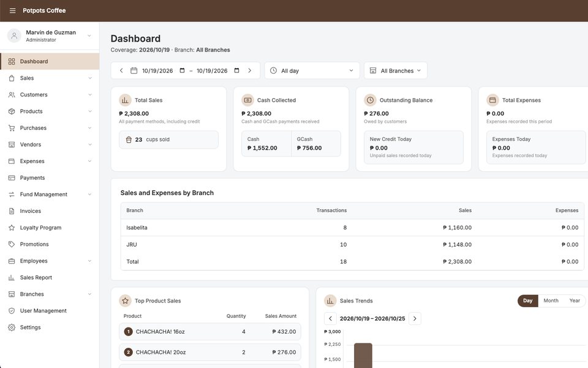Click the Sales Report chart icon
Screen dimensions: 588x368
[x=12, y=277]
